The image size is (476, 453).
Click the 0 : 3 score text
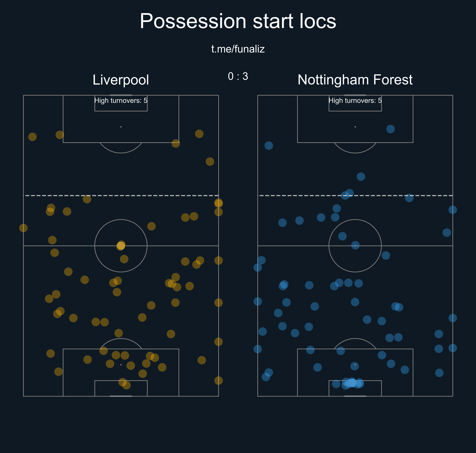click(238, 76)
